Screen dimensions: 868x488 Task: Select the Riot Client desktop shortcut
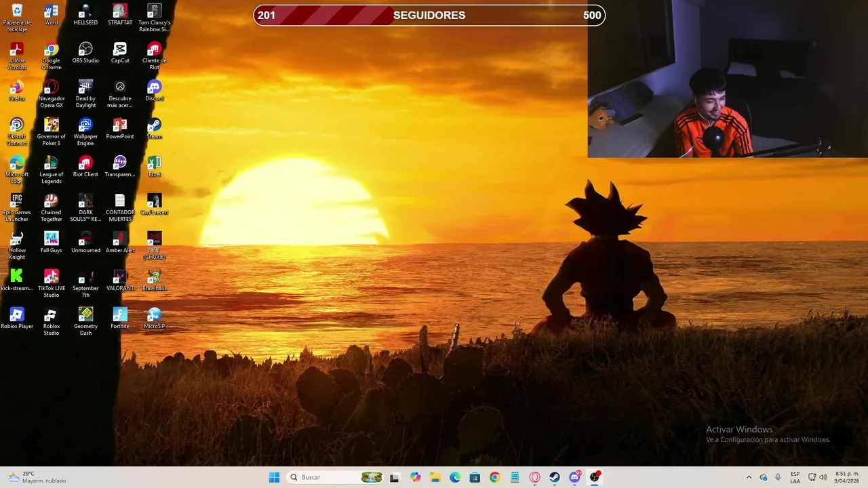tap(85, 167)
